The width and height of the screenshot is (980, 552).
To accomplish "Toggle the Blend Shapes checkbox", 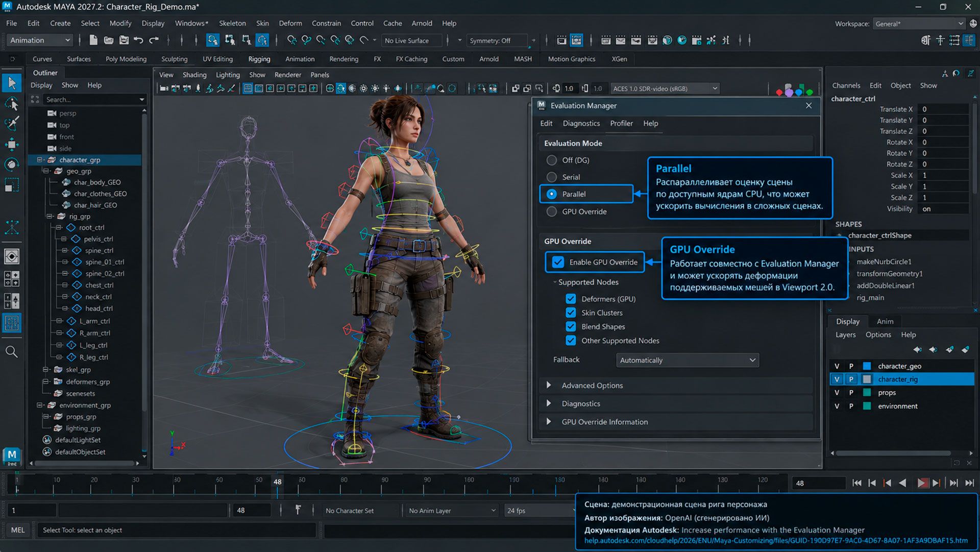I will [x=571, y=326].
